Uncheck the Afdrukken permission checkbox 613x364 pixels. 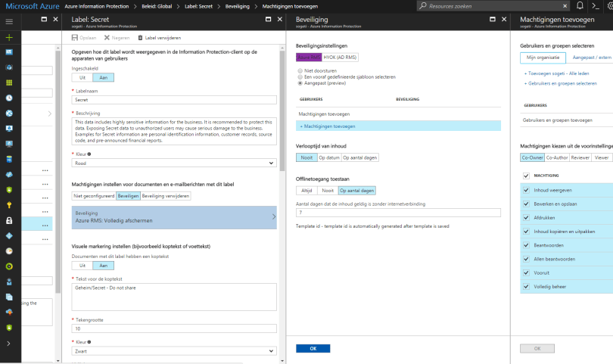coord(526,217)
